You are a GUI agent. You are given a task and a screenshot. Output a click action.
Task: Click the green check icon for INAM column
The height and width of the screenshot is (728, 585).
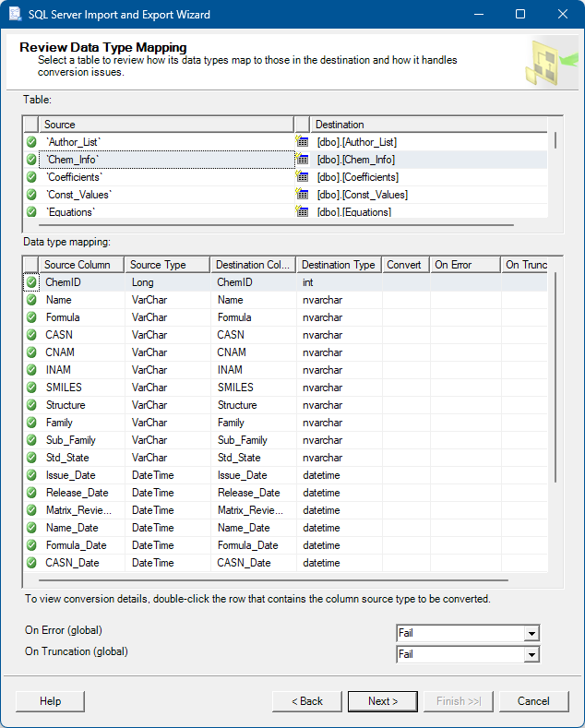point(31,370)
